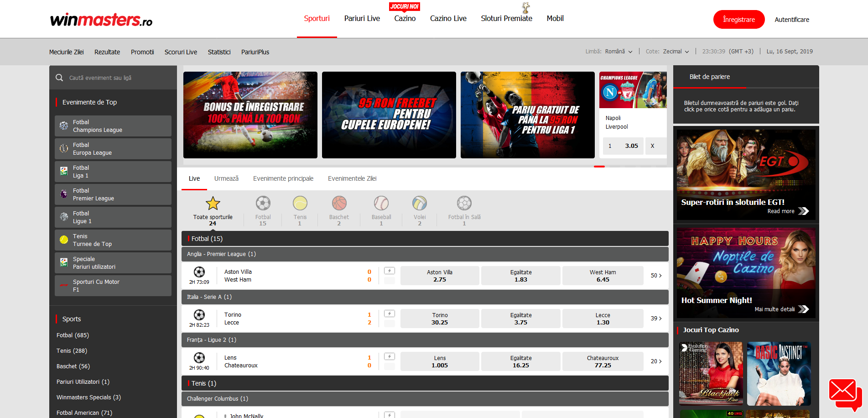The height and width of the screenshot is (418, 868).
Task: Click the Autentificare link
Action: [792, 20]
